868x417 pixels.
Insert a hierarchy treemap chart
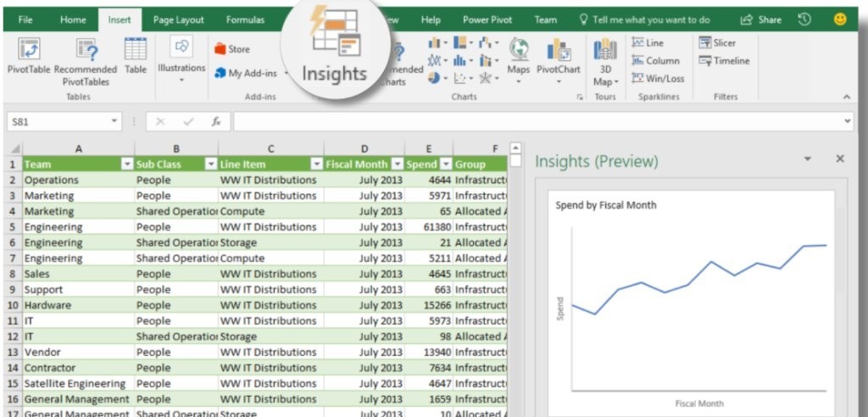463,42
